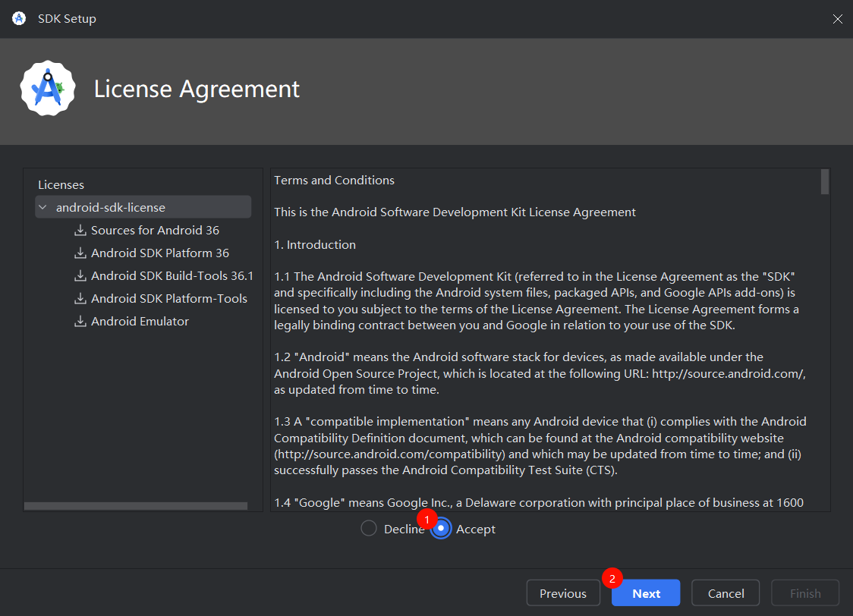Select the Accept radio button
Image resolution: width=853 pixels, height=616 pixels.
click(x=441, y=529)
